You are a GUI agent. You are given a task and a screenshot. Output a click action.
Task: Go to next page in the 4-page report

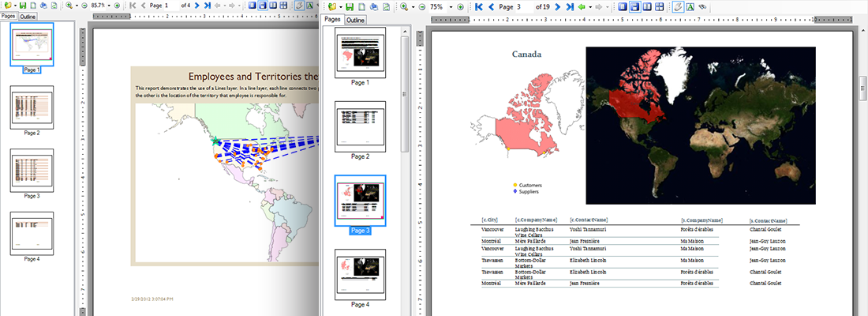(x=196, y=6)
